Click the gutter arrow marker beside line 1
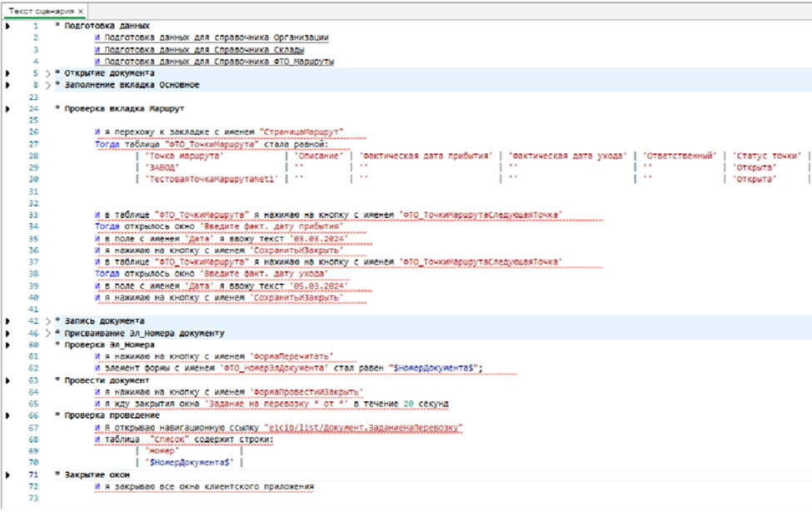This screenshot has height=512, width=812. click(7, 26)
